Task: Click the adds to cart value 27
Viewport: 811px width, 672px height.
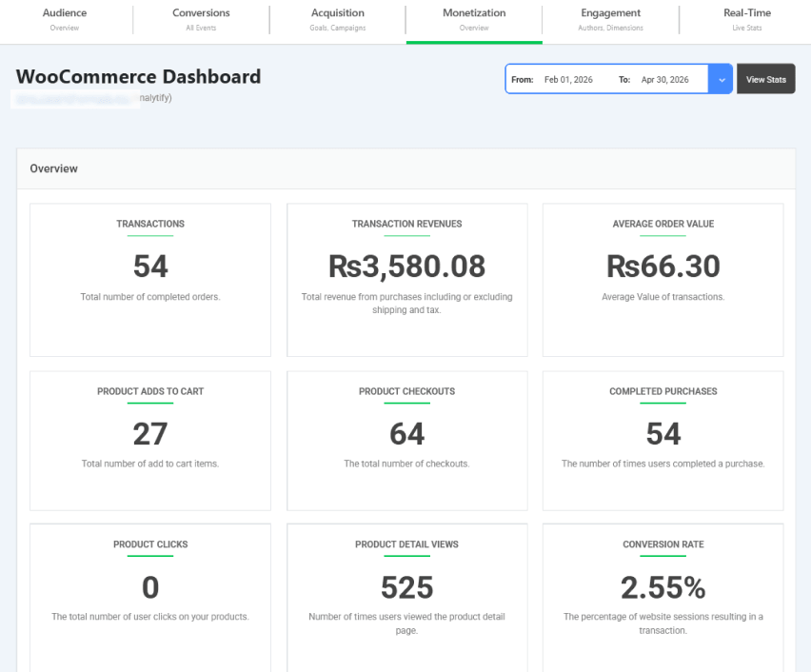Action: [150, 433]
